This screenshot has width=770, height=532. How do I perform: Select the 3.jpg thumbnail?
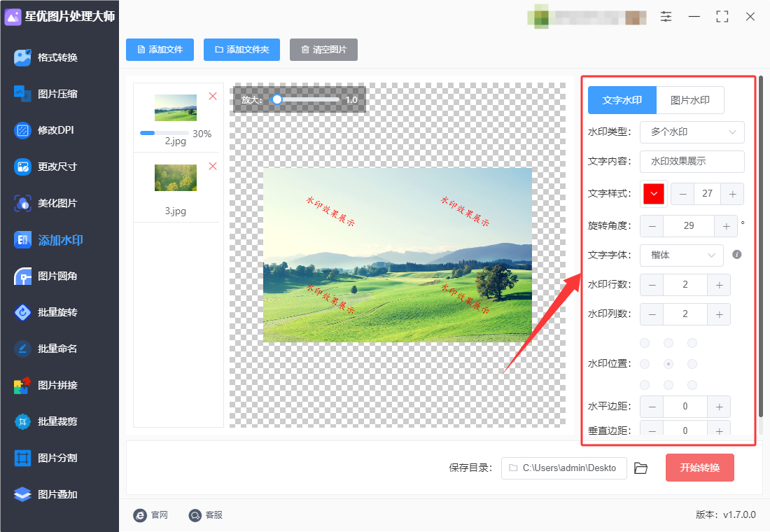[176, 177]
